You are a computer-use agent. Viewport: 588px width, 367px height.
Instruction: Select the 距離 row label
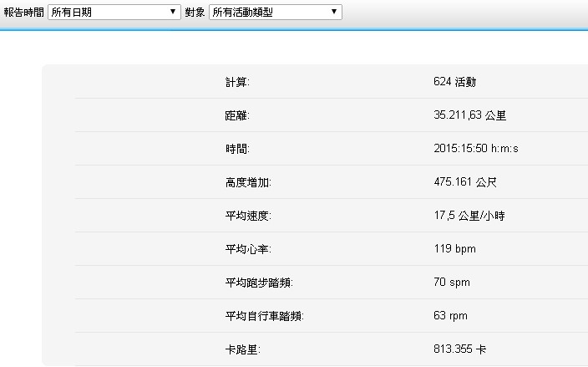pyautogui.click(x=237, y=115)
